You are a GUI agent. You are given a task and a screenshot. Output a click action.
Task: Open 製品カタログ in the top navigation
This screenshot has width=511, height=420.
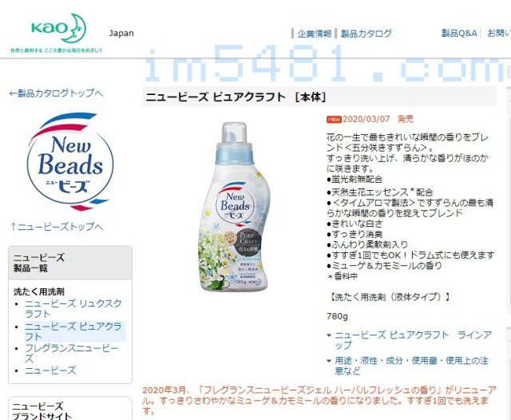[x=366, y=34]
